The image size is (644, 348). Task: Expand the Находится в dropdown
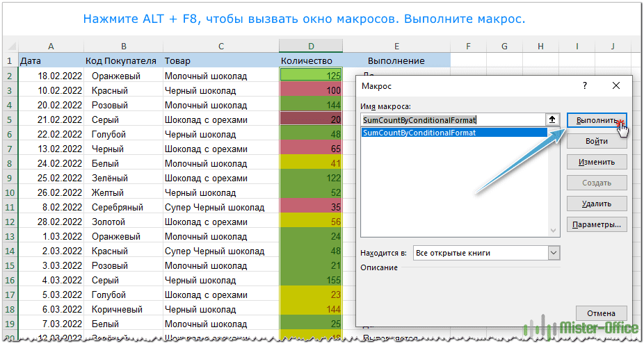click(553, 253)
